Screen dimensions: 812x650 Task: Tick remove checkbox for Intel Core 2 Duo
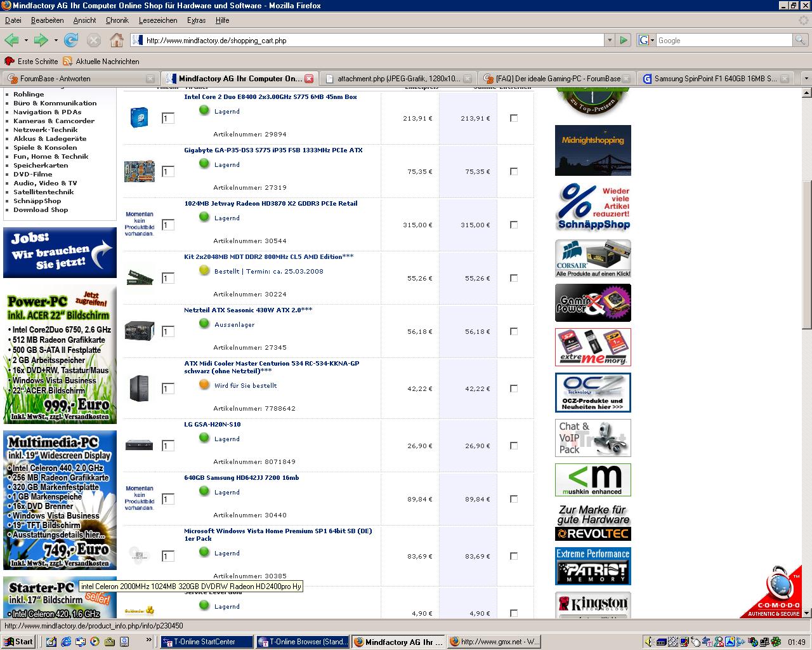[x=514, y=118]
